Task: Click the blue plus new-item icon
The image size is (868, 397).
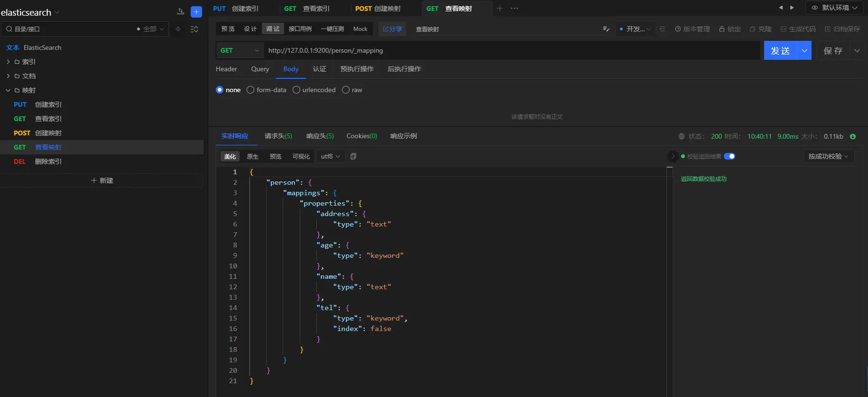Action: pos(196,12)
